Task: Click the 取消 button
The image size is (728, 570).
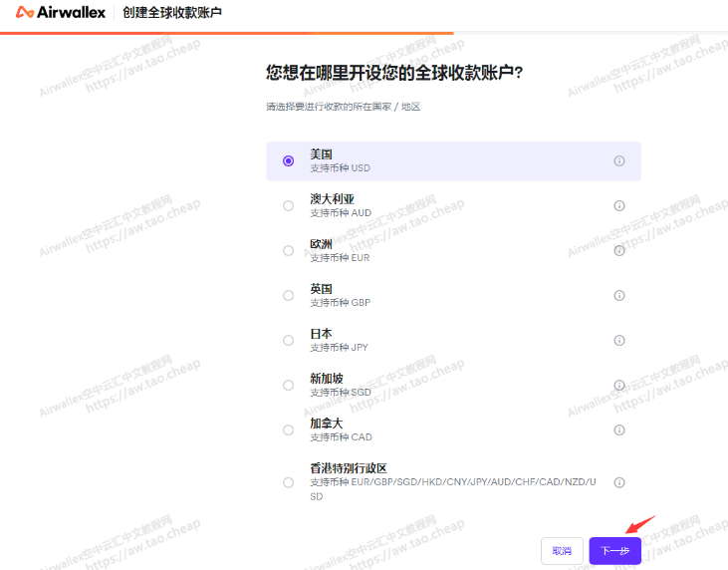Action: pos(562,551)
